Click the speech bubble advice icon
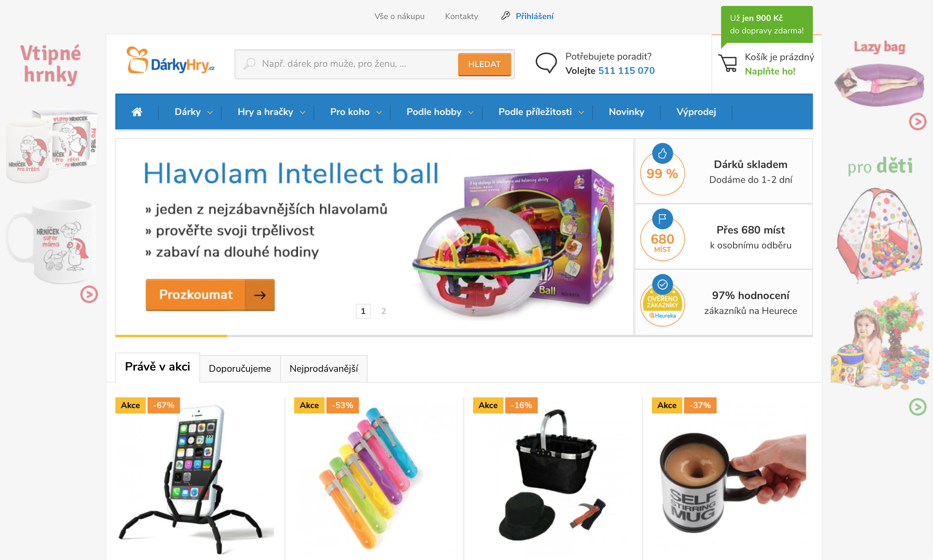 click(546, 63)
